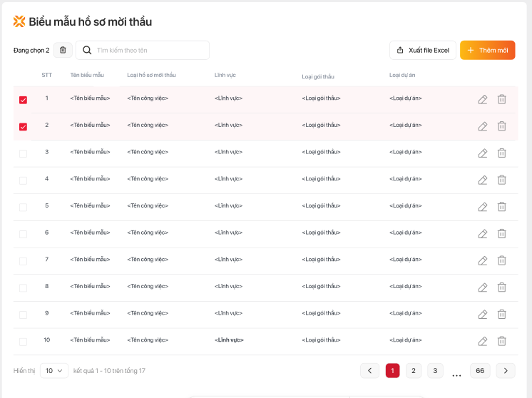Click the orange Thêm mới button
Image resolution: width=532 pixels, height=398 pixels.
[x=487, y=50]
